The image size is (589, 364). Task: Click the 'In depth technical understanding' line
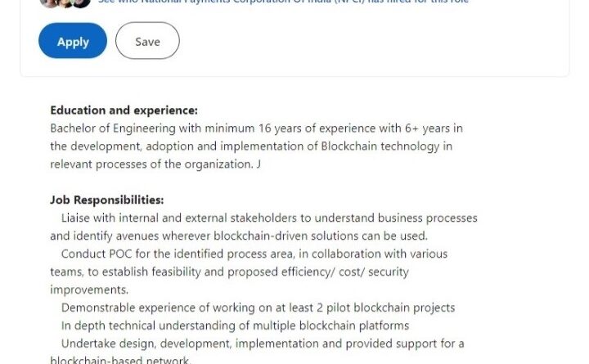tap(235, 326)
